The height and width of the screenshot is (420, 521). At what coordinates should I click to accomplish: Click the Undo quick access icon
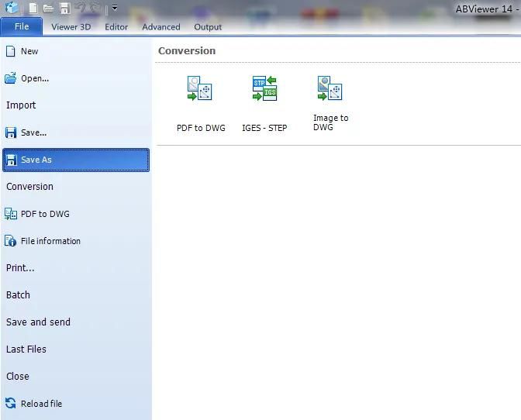pyautogui.click(x=81, y=8)
